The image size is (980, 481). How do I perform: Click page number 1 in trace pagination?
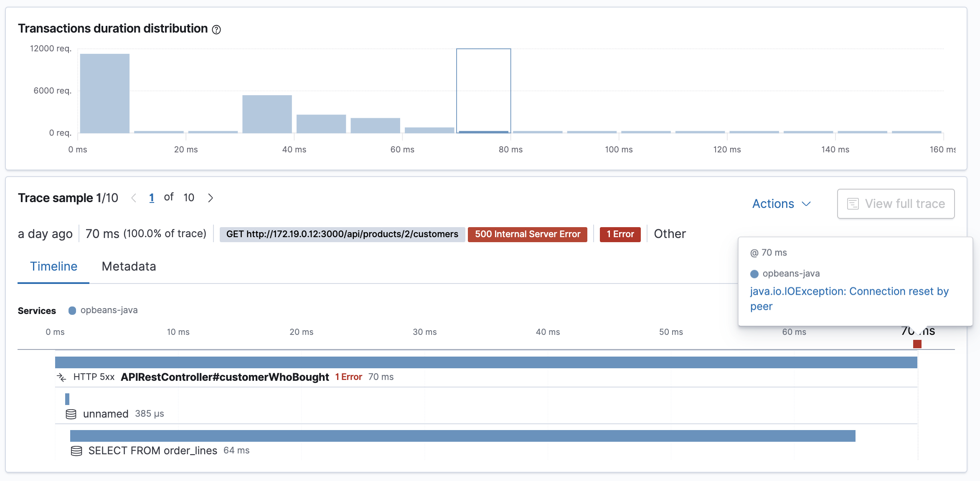(152, 197)
